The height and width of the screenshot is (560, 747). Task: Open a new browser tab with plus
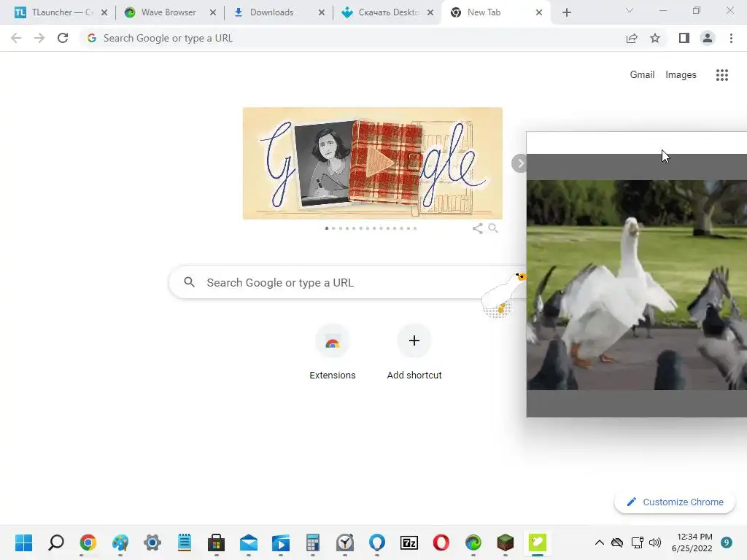566,12
